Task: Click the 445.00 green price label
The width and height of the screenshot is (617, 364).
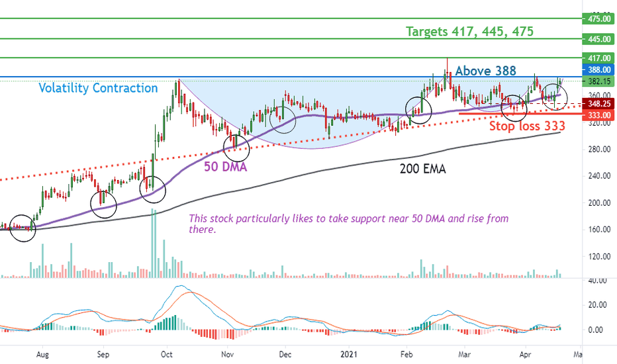Action: (598, 39)
